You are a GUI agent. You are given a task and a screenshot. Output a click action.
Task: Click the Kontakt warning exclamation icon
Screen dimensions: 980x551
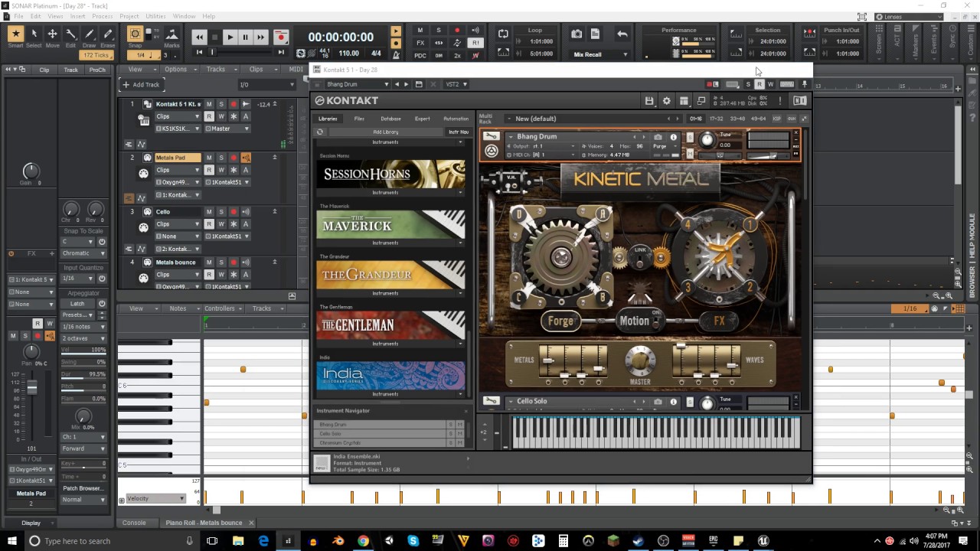tap(780, 101)
